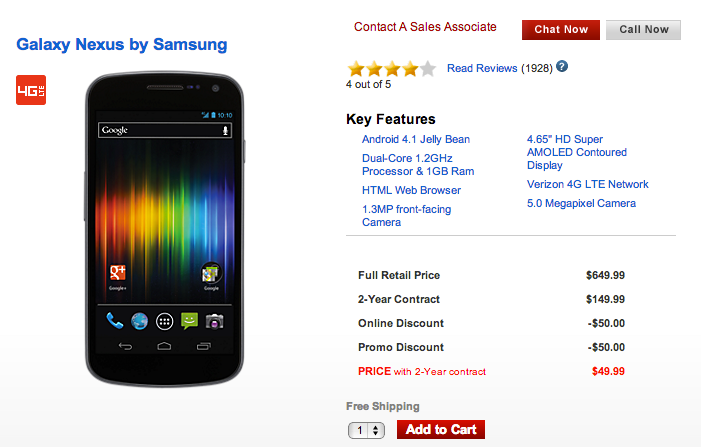Select the Dual-Core 1.2GHz Processor feature link
Screen dimensions: 701x447
(418, 165)
